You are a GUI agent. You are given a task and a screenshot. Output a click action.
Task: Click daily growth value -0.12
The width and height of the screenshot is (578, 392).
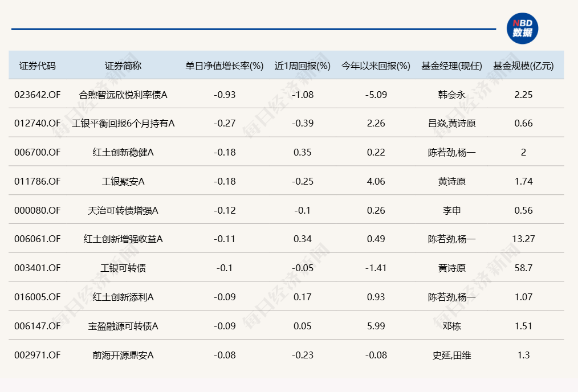[x=225, y=210]
